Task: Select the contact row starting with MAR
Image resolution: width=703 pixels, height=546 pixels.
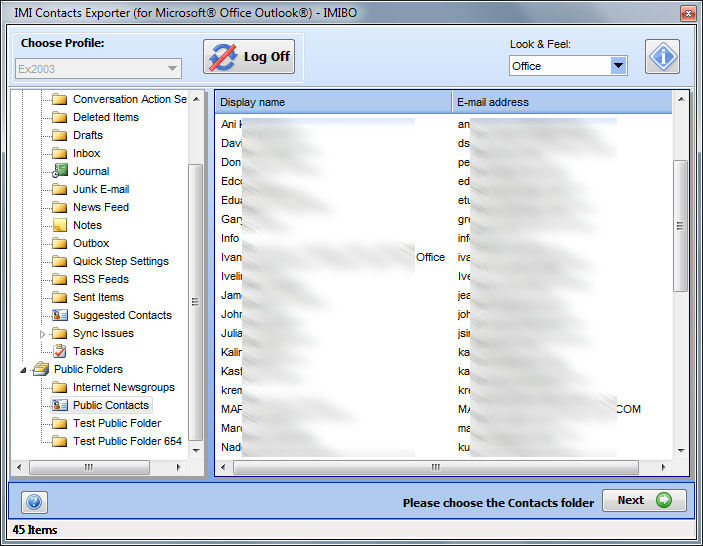Action: (443, 409)
